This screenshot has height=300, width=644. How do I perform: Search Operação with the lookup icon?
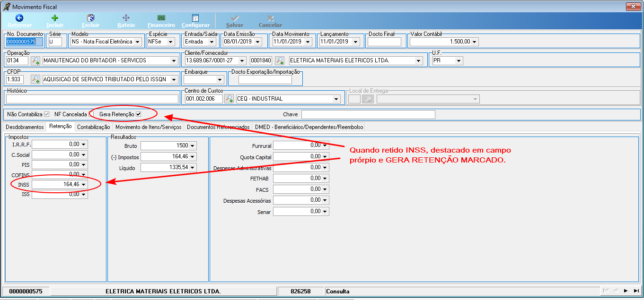pyautogui.click(x=35, y=60)
